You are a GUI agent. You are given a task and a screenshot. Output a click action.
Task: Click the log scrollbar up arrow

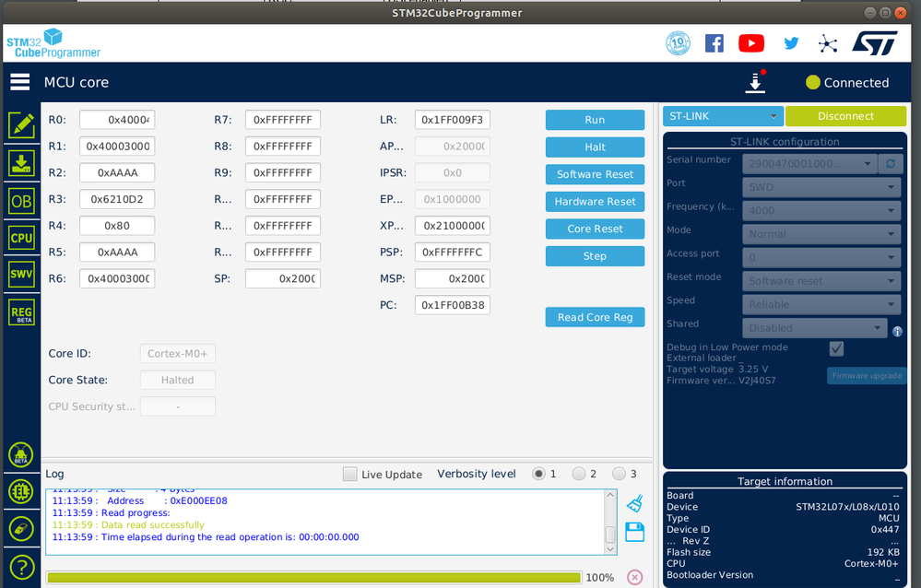pyautogui.click(x=610, y=495)
